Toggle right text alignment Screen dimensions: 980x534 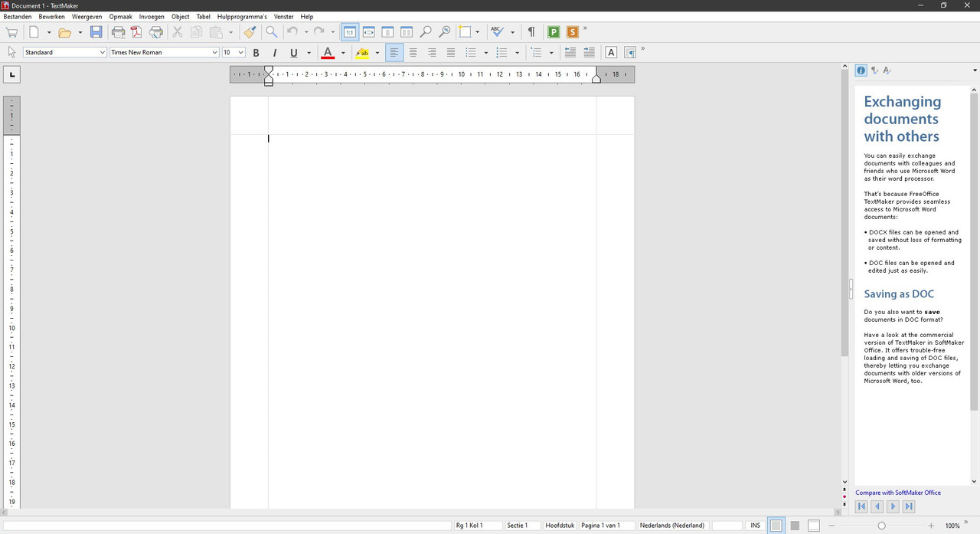(432, 53)
